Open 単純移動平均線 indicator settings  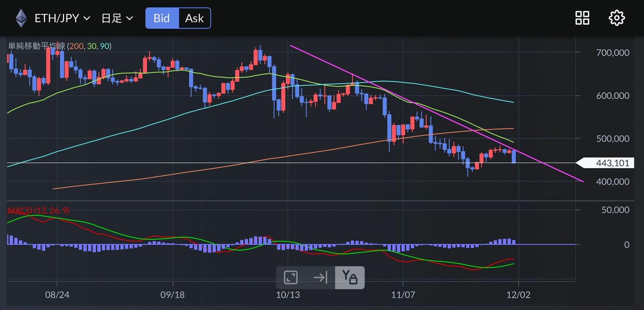37,46
